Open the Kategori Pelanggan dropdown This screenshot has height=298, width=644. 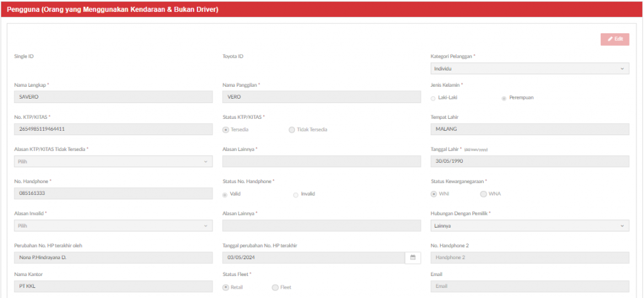[530, 69]
